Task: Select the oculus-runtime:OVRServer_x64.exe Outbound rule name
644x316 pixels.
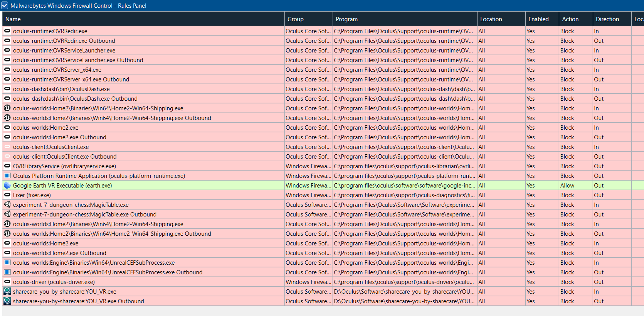Action: (71, 79)
